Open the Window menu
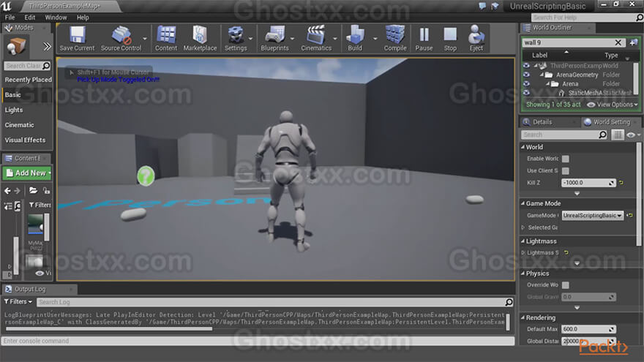This screenshot has height=362, width=644. pos(56,18)
